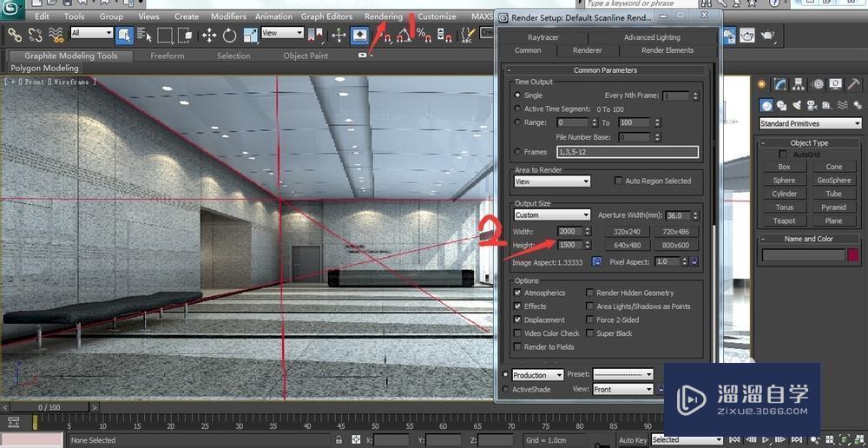
Task: Click the Unlink Selection icon
Action: click(x=35, y=36)
